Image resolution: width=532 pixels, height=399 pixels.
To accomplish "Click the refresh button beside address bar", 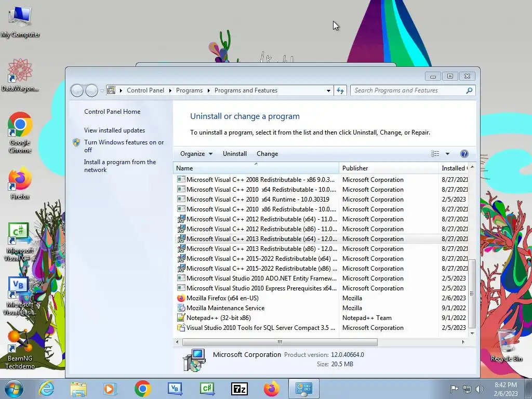I will 340,90.
